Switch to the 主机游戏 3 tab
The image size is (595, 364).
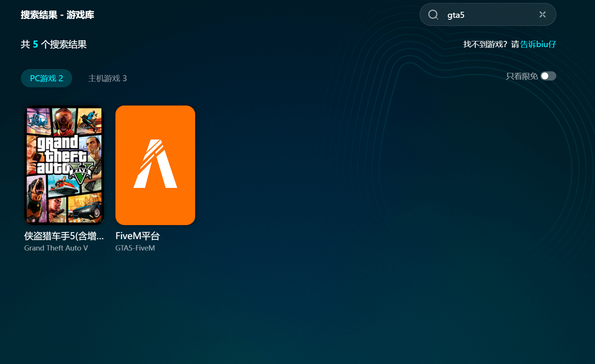click(x=107, y=78)
